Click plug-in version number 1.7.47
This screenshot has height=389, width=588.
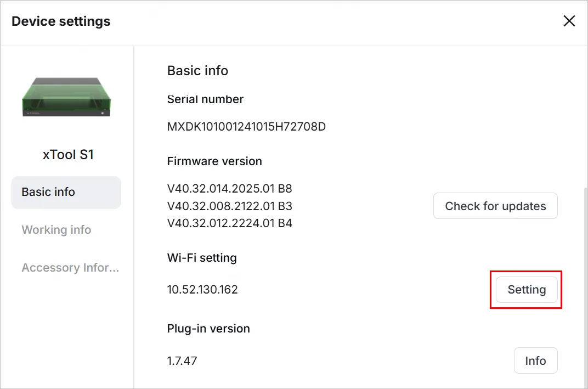[182, 361]
